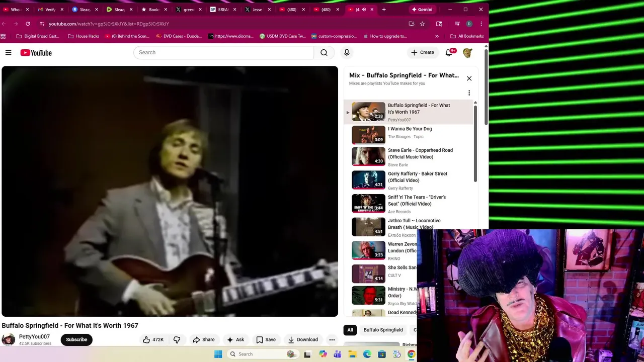Click the video player to toggle playback
Image resolution: width=644 pixels, height=362 pixels.
click(x=170, y=192)
